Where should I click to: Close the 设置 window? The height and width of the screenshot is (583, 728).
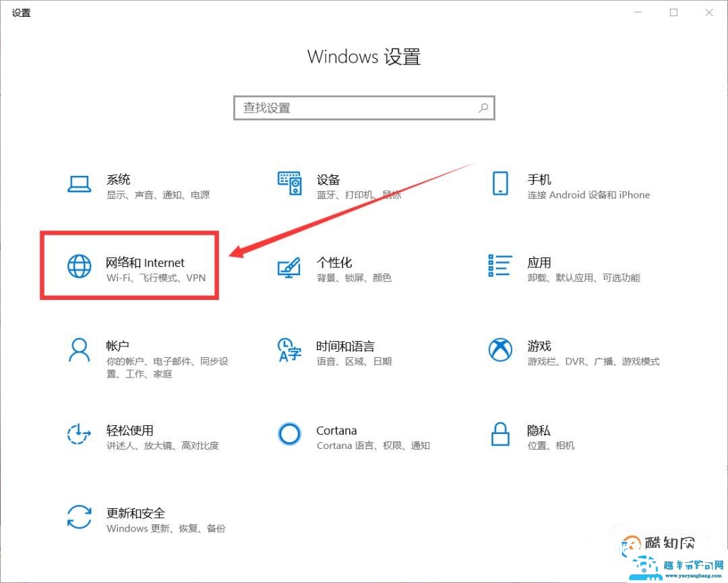click(x=709, y=13)
